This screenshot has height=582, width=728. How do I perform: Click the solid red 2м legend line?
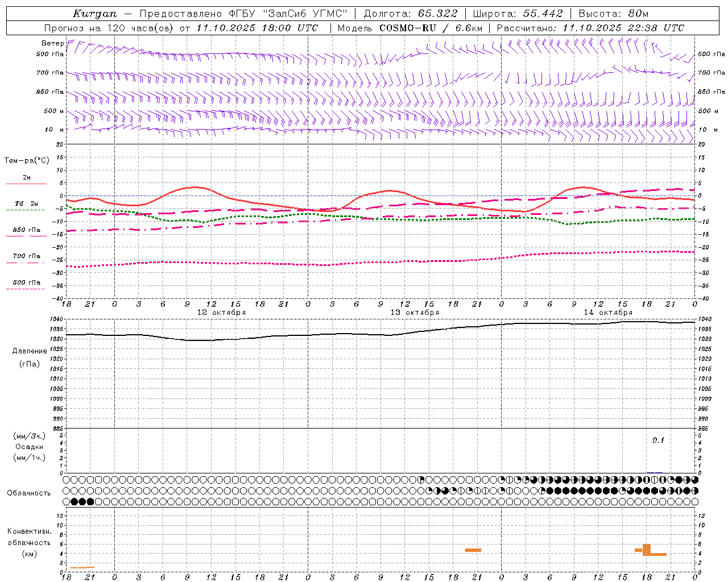pyautogui.click(x=26, y=184)
